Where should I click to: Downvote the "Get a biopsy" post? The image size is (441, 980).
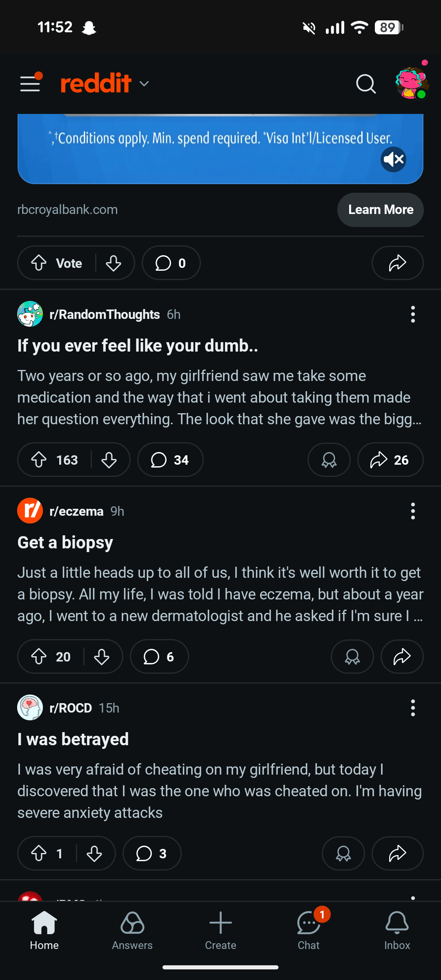pos(102,657)
